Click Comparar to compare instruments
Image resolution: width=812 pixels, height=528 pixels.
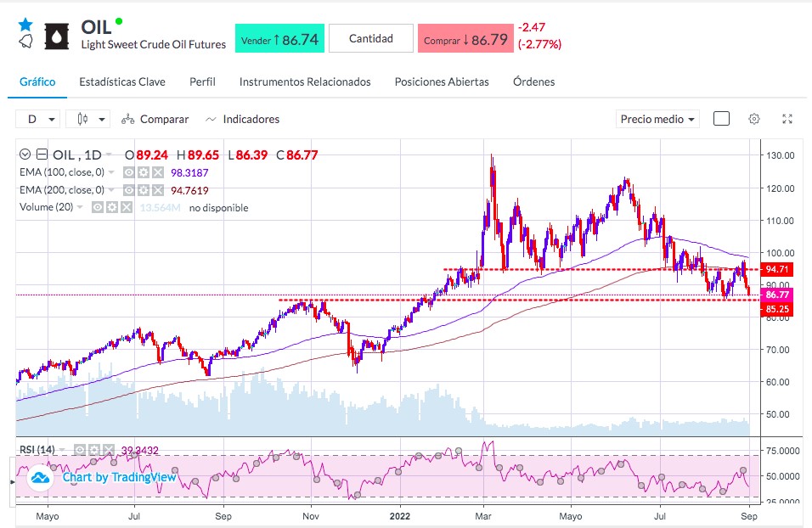pyautogui.click(x=155, y=119)
